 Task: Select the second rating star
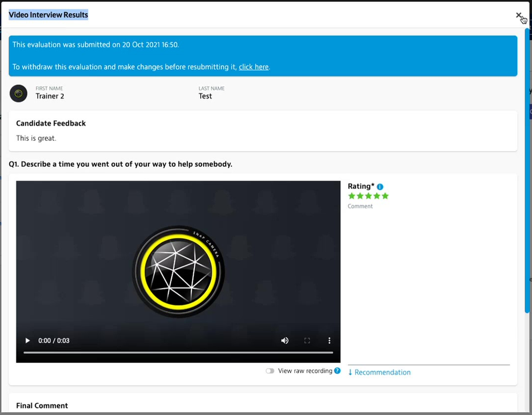click(360, 196)
